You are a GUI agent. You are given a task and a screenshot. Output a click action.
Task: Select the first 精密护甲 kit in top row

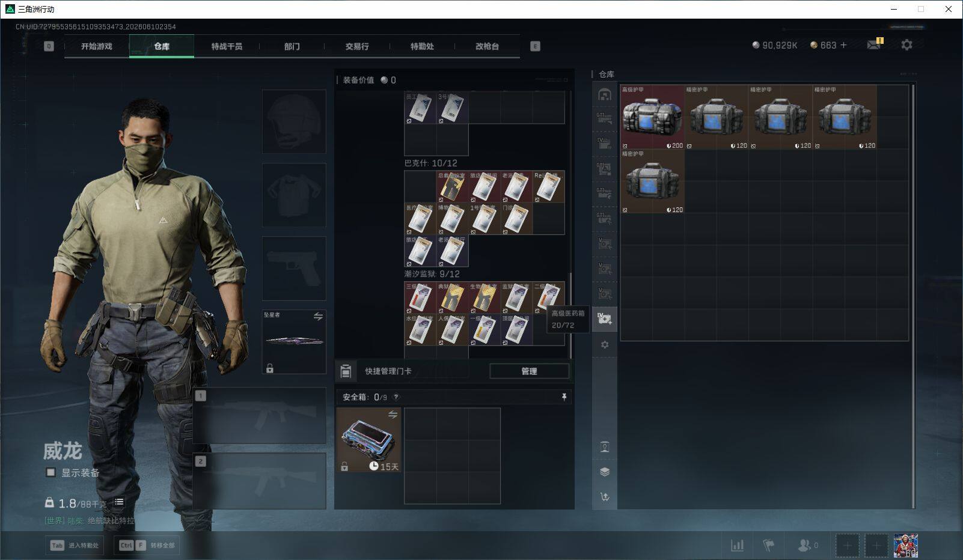click(x=717, y=117)
